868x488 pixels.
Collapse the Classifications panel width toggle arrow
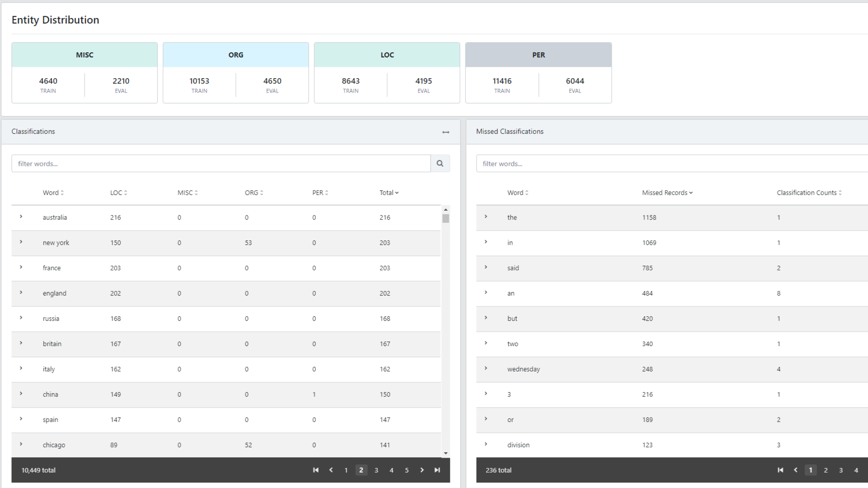click(x=445, y=132)
